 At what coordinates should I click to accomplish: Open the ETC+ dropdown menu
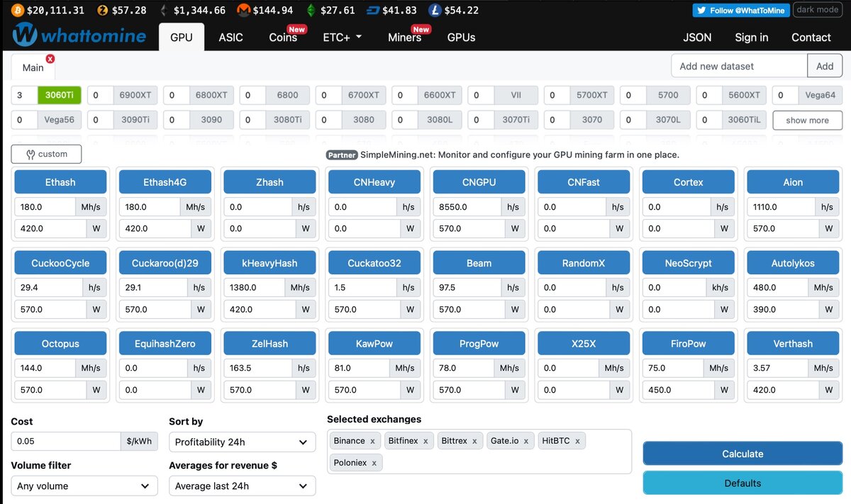342,37
